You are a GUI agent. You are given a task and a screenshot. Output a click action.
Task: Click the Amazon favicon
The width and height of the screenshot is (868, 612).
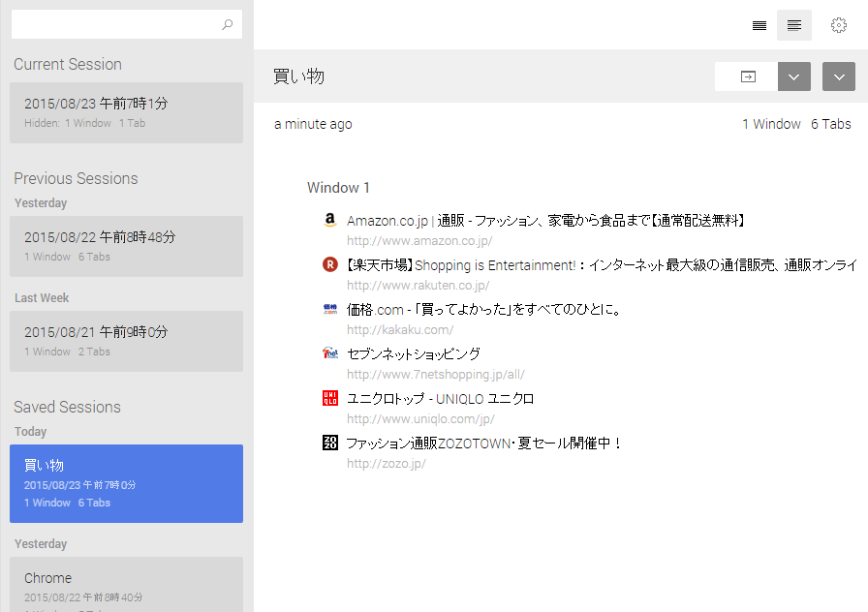pyautogui.click(x=330, y=220)
